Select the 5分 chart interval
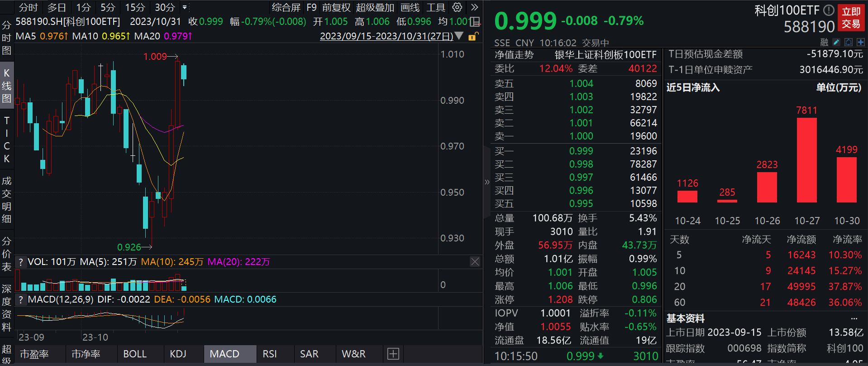This screenshot has height=366, width=868. tap(108, 7)
